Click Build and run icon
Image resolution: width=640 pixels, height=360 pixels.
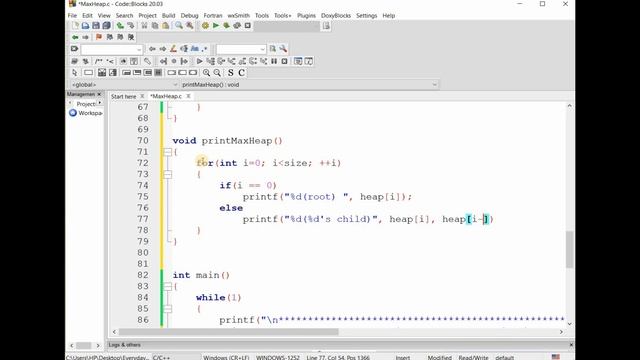[226, 26]
